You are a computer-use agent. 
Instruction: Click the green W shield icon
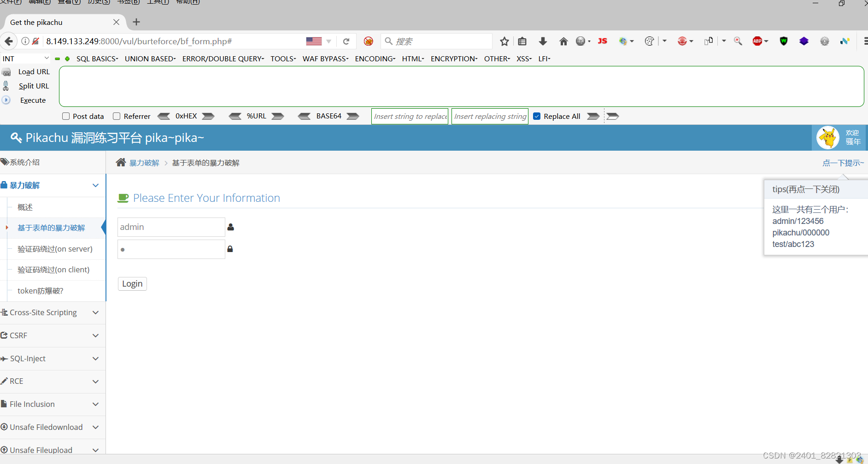(x=783, y=41)
